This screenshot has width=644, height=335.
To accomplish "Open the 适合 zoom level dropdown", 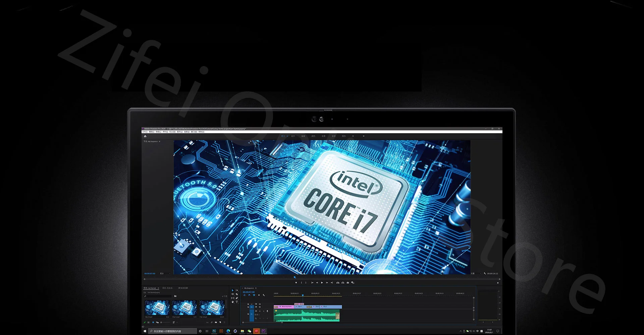I will (164, 273).
